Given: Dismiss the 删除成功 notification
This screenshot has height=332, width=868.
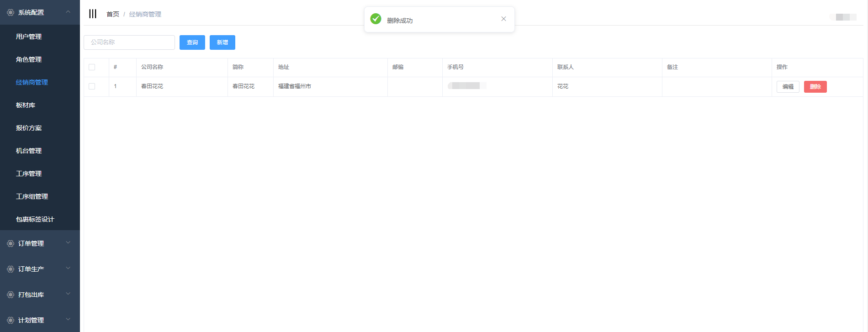Looking at the screenshot, I should click(503, 19).
